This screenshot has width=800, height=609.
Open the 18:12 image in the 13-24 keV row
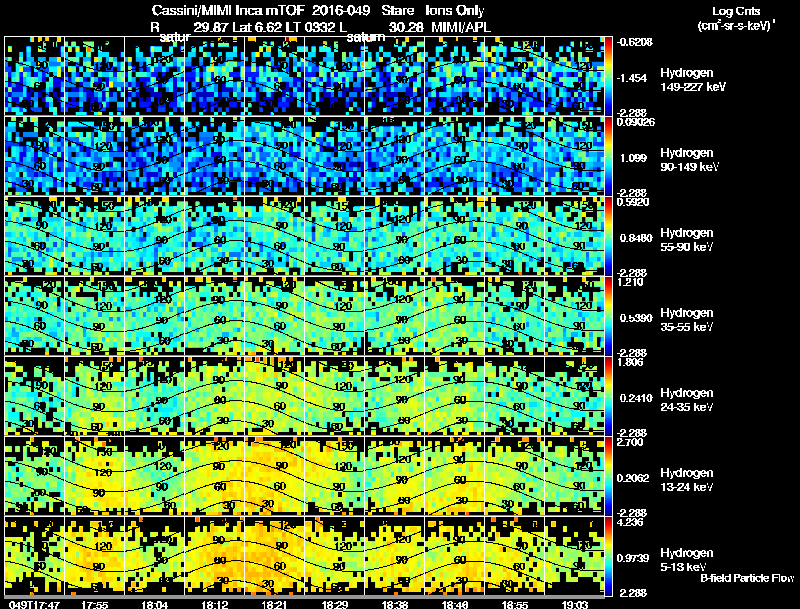click(214, 476)
